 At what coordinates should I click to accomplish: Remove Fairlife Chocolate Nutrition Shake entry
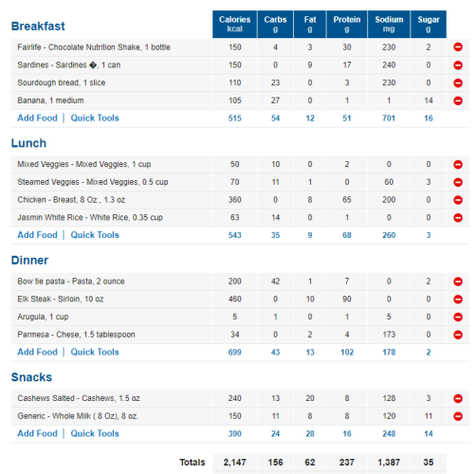[458, 47]
